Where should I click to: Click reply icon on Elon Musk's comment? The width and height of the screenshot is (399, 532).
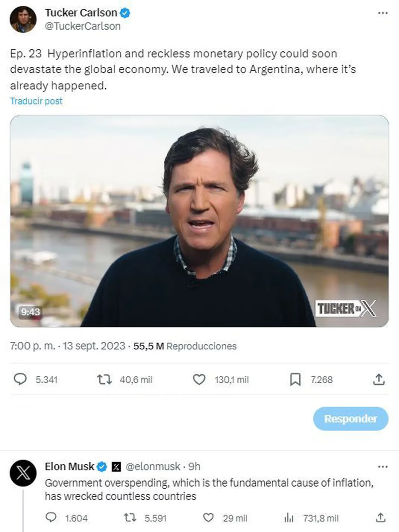coord(51,517)
